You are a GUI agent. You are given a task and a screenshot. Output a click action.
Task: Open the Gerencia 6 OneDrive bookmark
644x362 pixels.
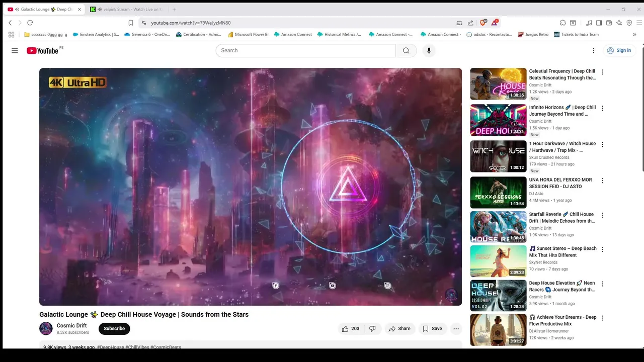147,35
